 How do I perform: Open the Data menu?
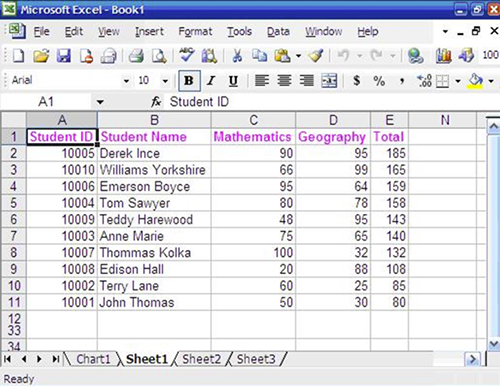[278, 32]
